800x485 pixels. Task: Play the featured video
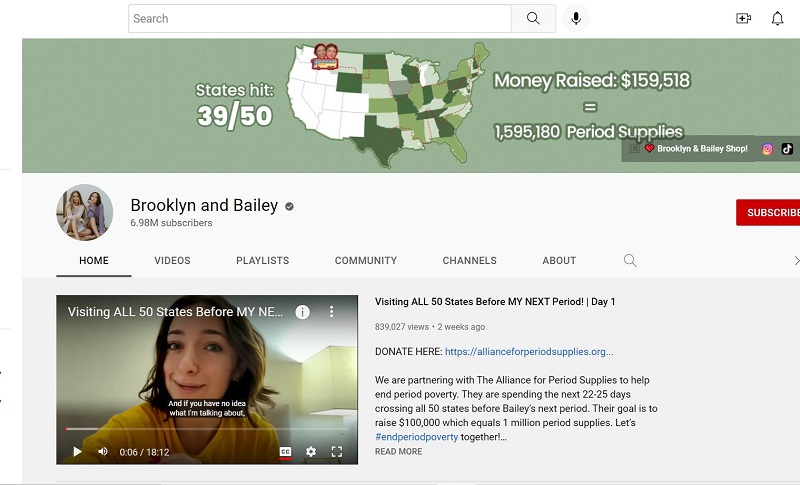tap(77, 452)
